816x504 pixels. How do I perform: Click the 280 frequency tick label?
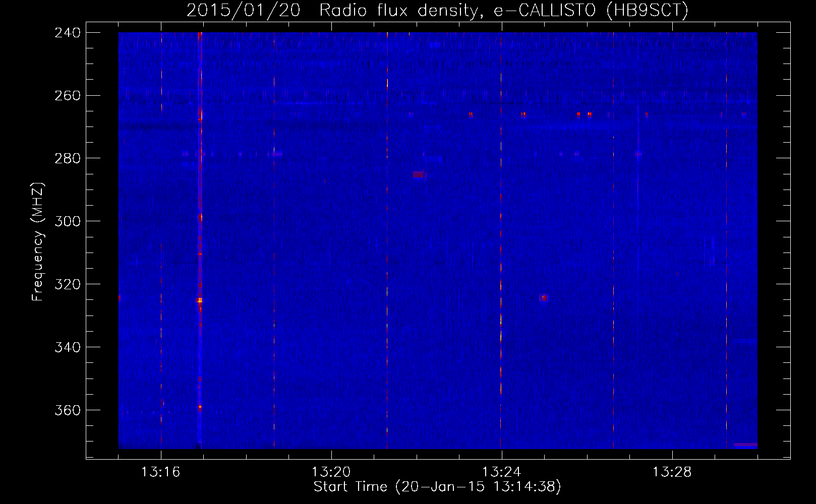pos(67,158)
